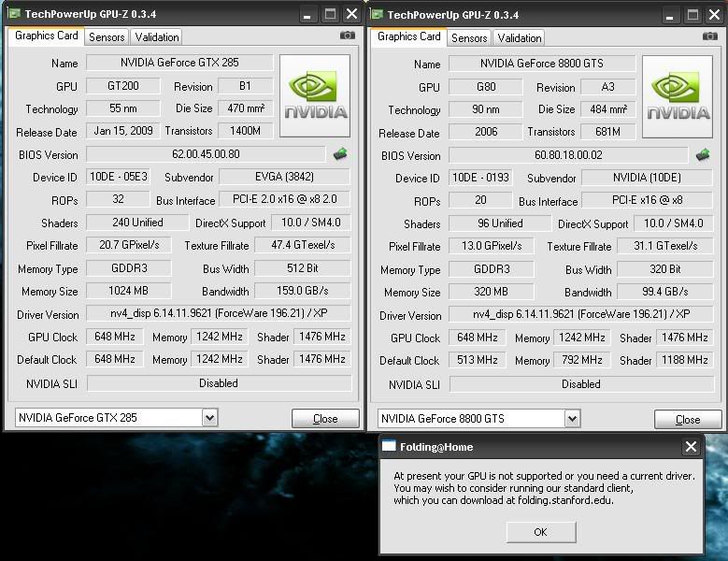Click OK in the Folding@Home dialog
This screenshot has width=728, height=561.
point(541,532)
